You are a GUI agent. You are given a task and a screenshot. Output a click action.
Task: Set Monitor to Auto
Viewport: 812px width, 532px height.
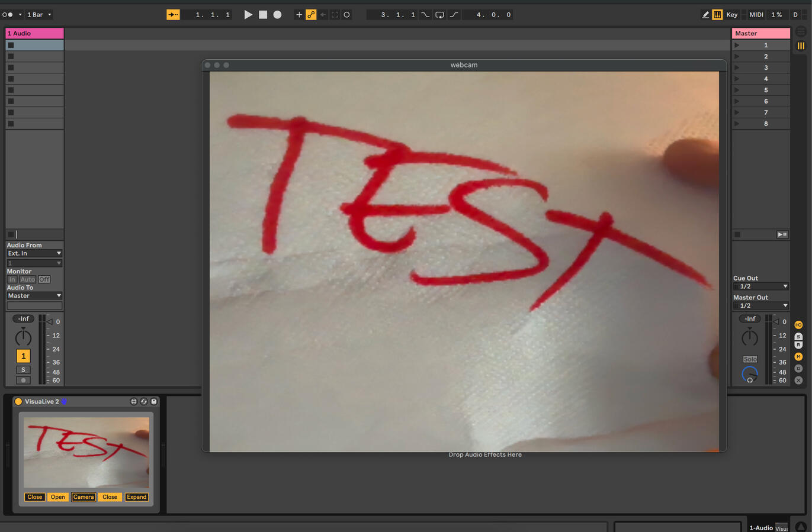click(28, 279)
